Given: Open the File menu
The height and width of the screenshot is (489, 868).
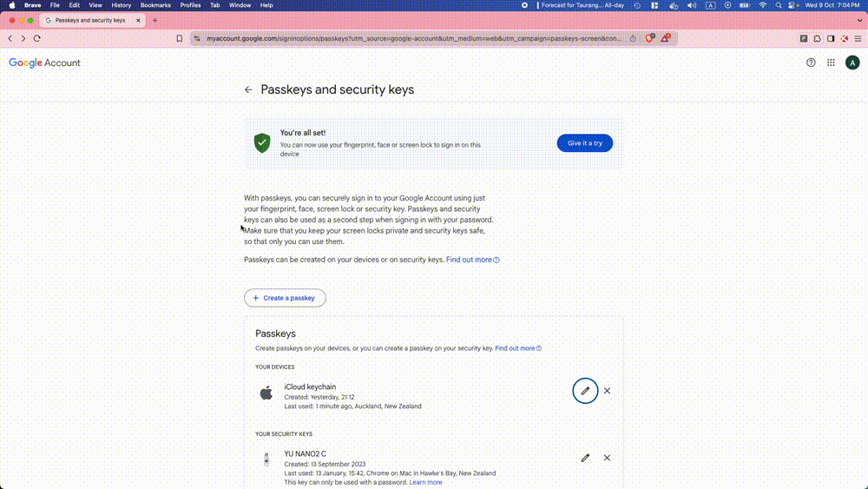Looking at the screenshot, I should pos(55,5).
